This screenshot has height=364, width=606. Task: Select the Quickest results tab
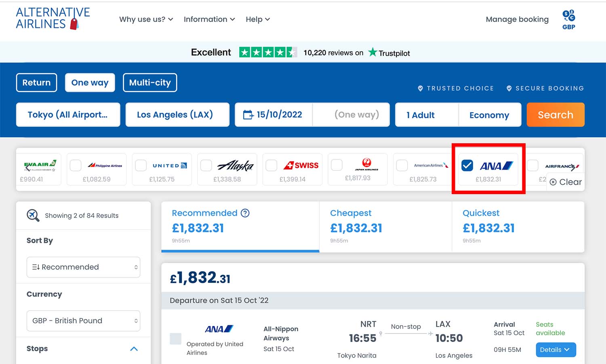point(518,227)
